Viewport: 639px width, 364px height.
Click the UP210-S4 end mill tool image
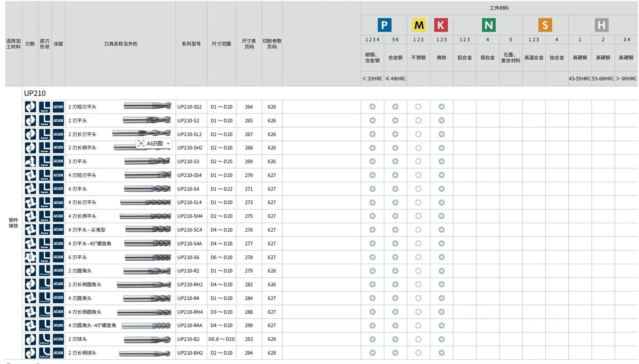[147, 189]
